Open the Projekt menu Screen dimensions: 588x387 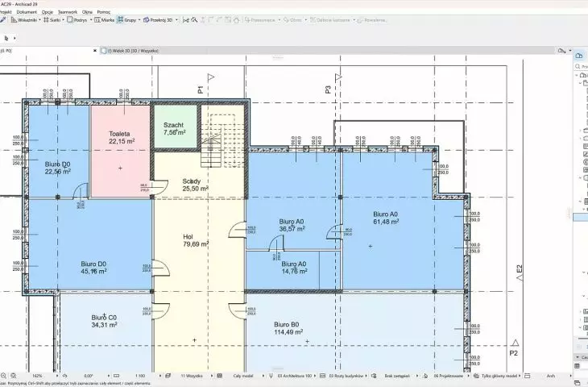point(6,12)
